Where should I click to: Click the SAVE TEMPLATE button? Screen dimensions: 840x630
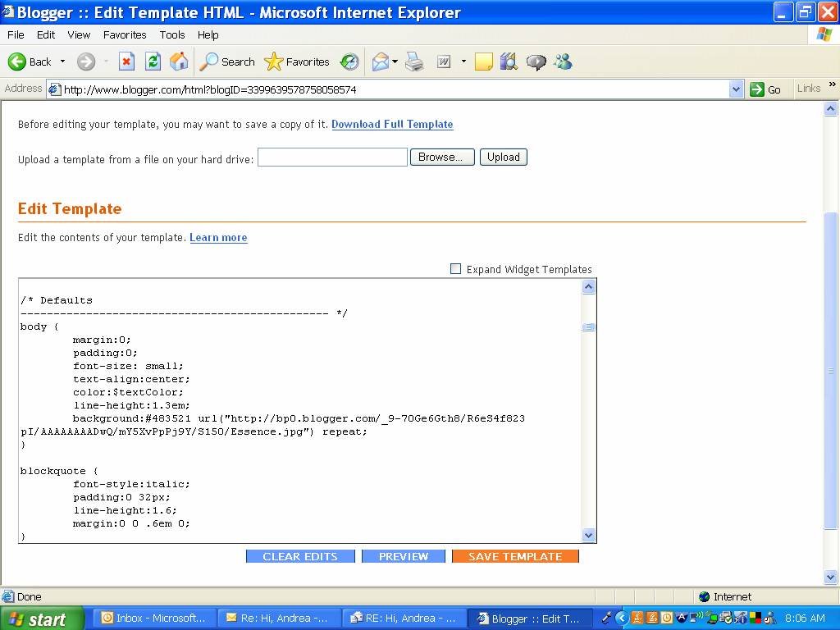[x=515, y=557]
